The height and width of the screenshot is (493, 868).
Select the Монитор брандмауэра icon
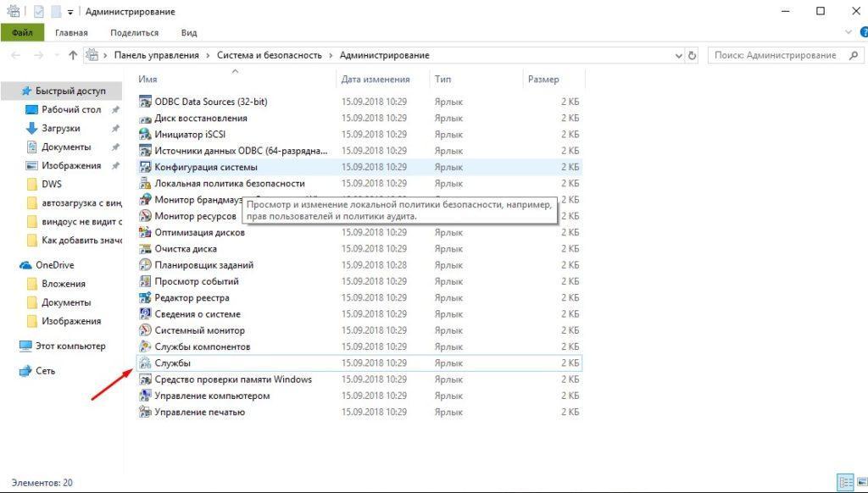pyautogui.click(x=145, y=200)
